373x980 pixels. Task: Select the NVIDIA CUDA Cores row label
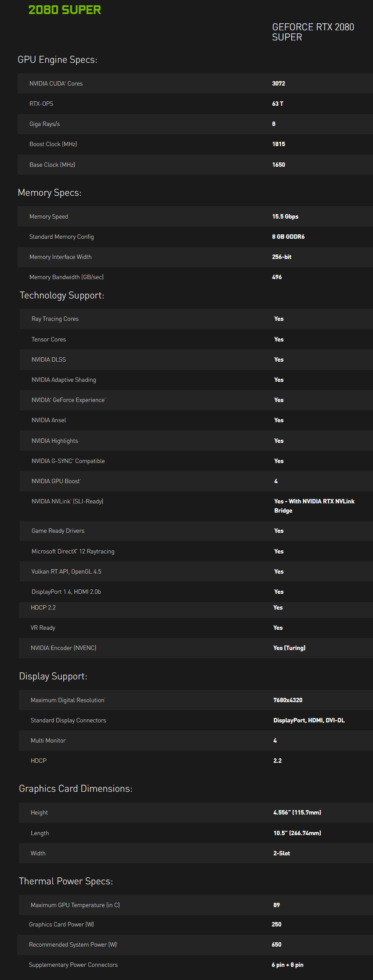coord(56,83)
